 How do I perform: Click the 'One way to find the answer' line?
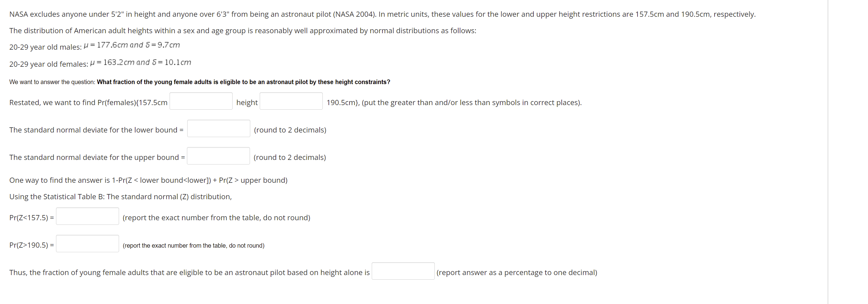pyautogui.click(x=148, y=180)
